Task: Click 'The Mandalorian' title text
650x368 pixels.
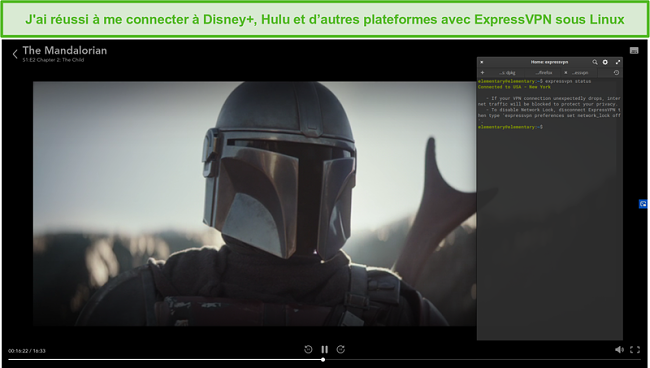Action: tap(65, 51)
